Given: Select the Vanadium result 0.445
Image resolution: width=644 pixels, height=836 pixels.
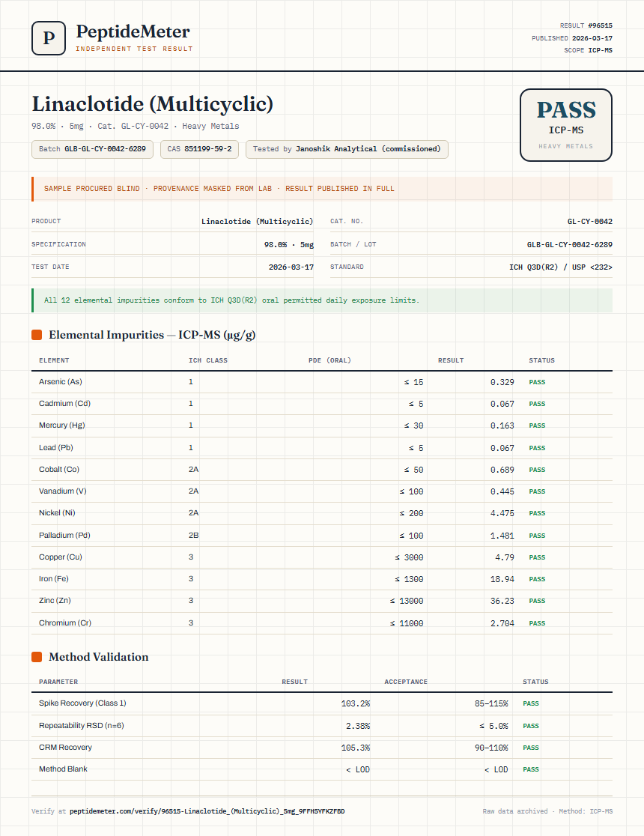Looking at the screenshot, I should point(502,492).
